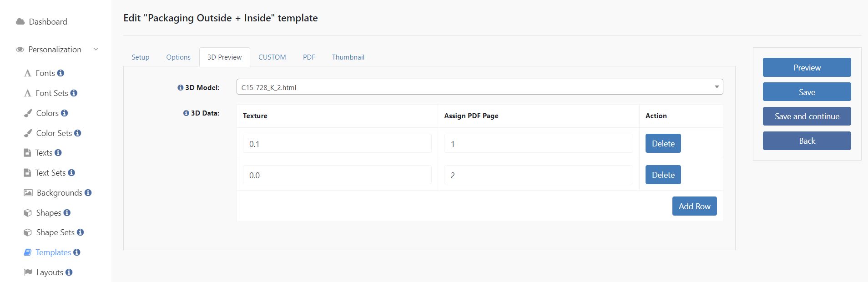Click the Shapes cube icon in sidebar

(28, 213)
